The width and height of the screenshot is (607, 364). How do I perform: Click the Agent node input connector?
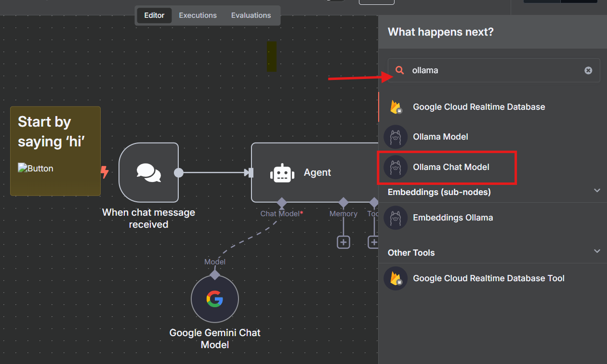[x=250, y=172]
